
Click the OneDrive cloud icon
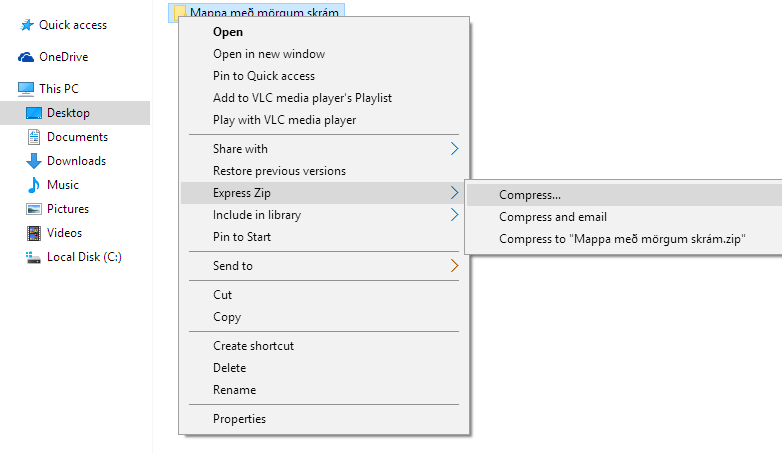coord(27,57)
